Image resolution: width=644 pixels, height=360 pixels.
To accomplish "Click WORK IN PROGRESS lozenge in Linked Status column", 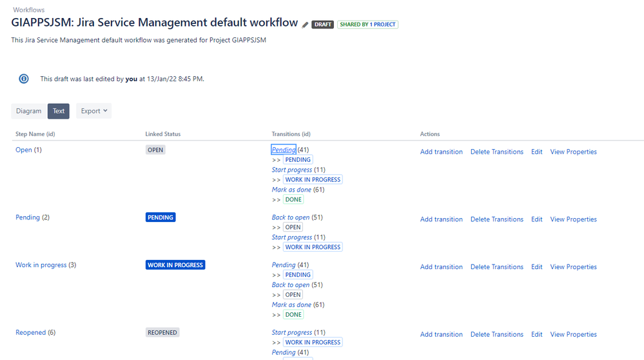I will [x=175, y=265].
